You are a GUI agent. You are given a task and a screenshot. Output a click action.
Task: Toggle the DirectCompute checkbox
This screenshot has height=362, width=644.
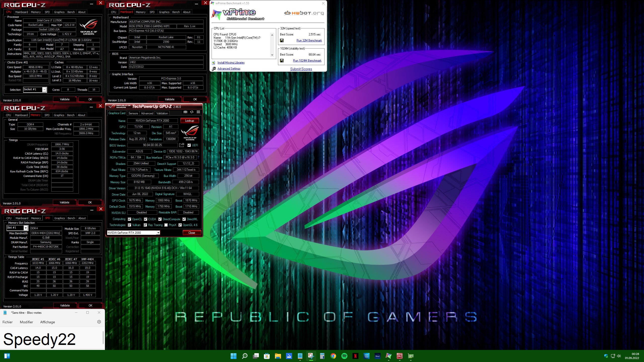point(160,219)
